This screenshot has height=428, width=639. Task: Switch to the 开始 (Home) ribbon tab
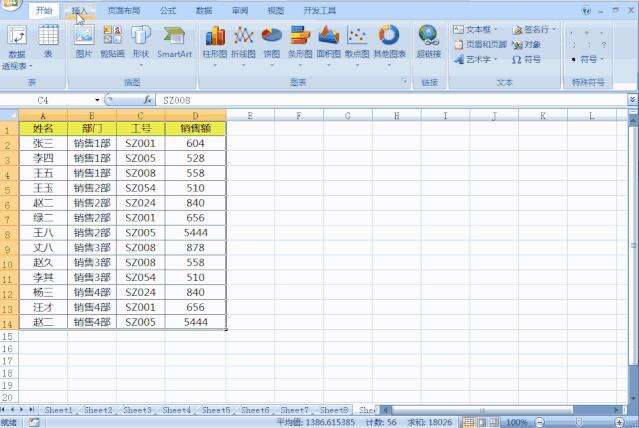44,10
